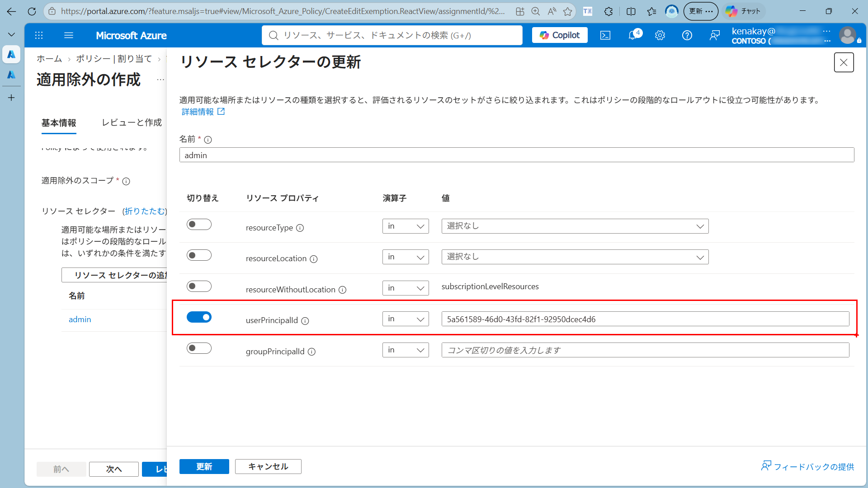Reload the page with browser refresh
The image size is (868, 488).
(32, 11)
